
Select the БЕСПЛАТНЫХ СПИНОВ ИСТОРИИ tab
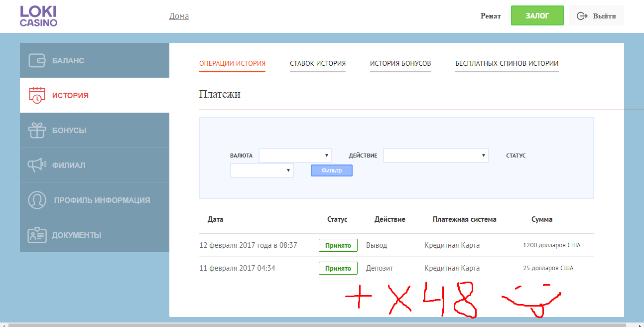[x=507, y=63]
